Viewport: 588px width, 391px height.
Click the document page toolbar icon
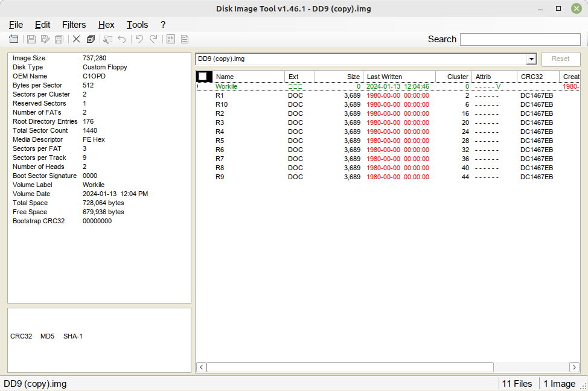(185, 39)
